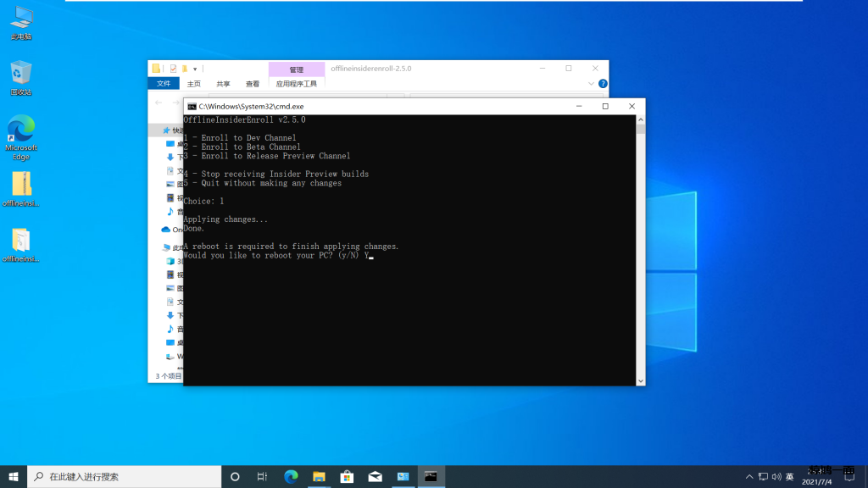Click the Windows Start button
The width and height of the screenshot is (868, 488).
pos(14,476)
